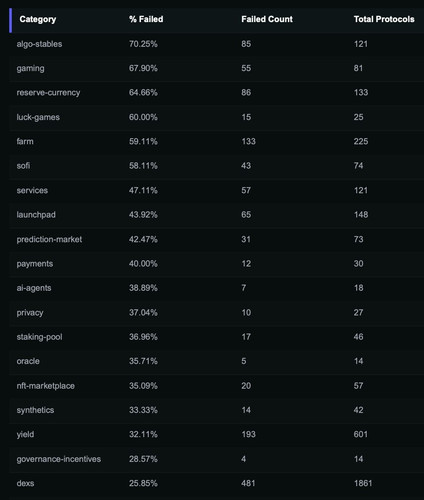424x500 pixels.
Task: Click the reserve-currency category cell
Action: tap(48, 93)
